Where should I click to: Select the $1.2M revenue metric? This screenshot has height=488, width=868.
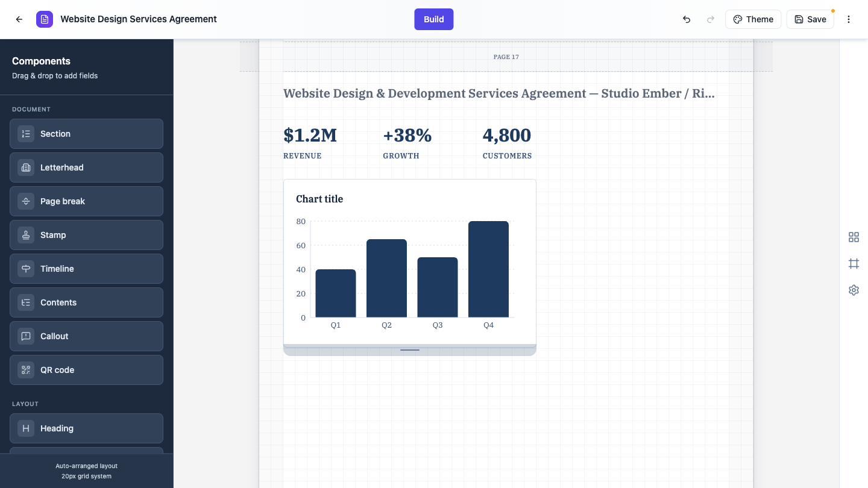click(x=310, y=136)
